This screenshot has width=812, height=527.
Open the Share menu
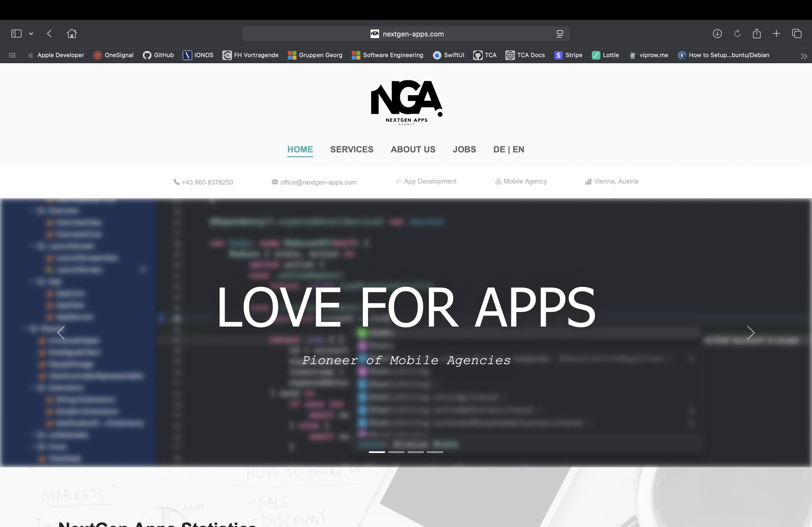757,33
